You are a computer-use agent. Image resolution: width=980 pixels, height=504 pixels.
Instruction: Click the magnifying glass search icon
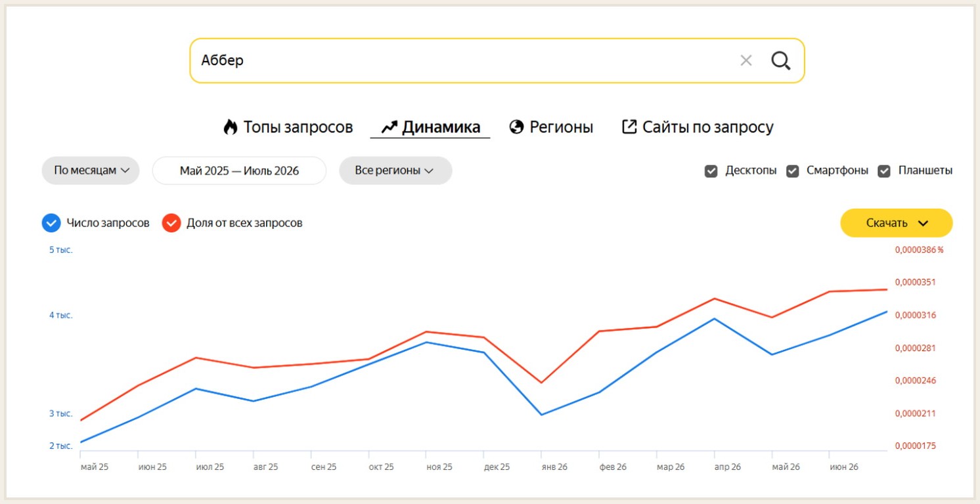[x=780, y=60]
